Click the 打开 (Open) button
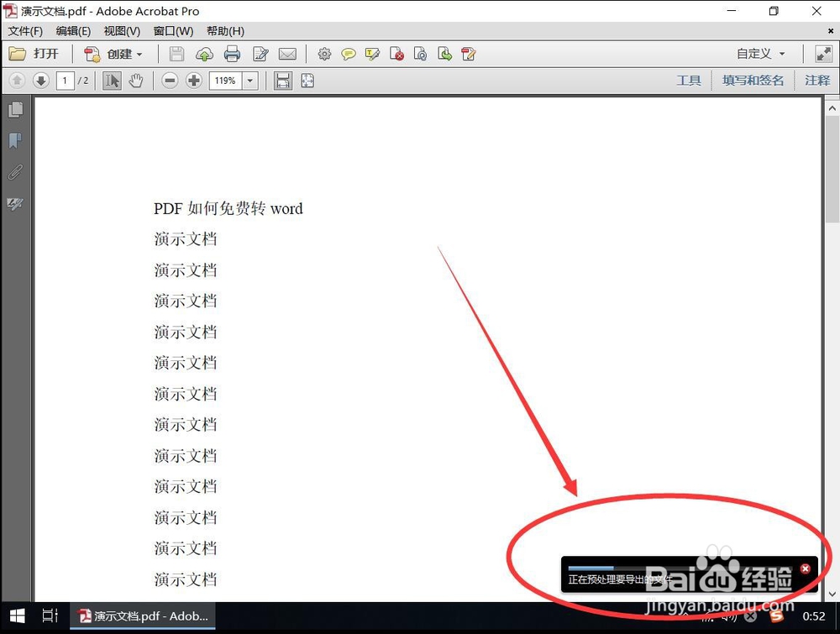This screenshot has width=840, height=634. (x=35, y=54)
